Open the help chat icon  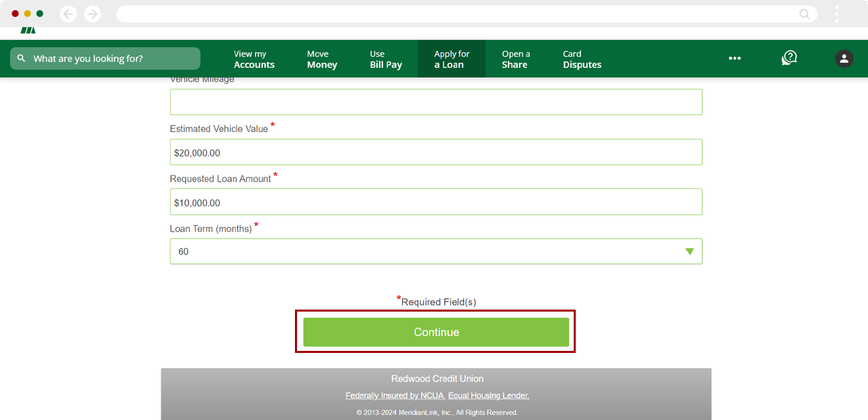click(789, 58)
